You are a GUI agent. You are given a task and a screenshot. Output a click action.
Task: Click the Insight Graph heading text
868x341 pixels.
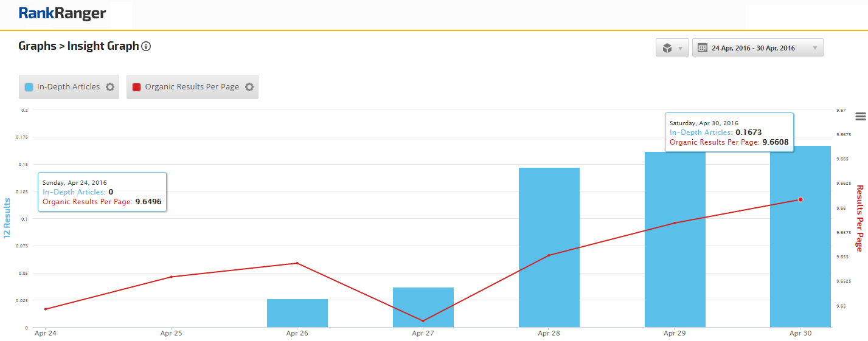tap(103, 46)
